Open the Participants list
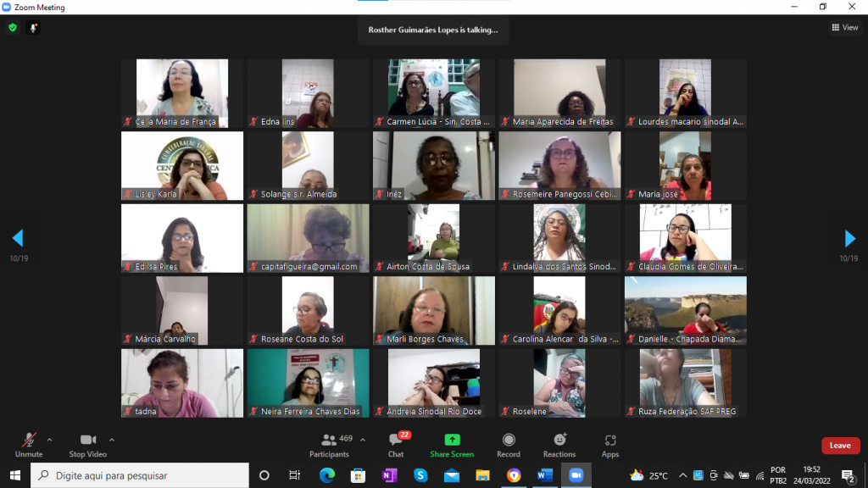Image resolution: width=868 pixels, height=488 pixels. tap(329, 444)
